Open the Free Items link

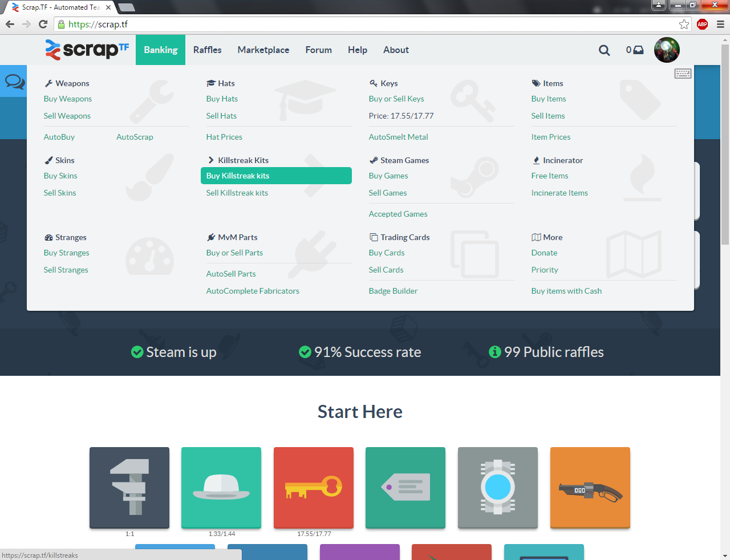[x=550, y=176]
